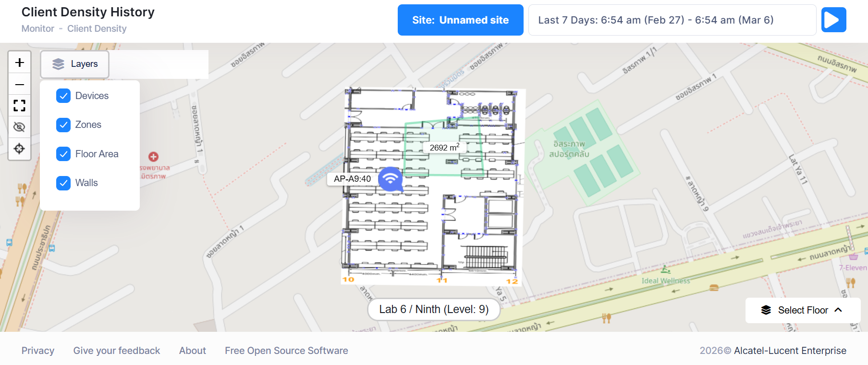Select the AP-A9:40 Wi-Fi access point icon
Image resolution: width=868 pixels, height=365 pixels.
coord(391,179)
